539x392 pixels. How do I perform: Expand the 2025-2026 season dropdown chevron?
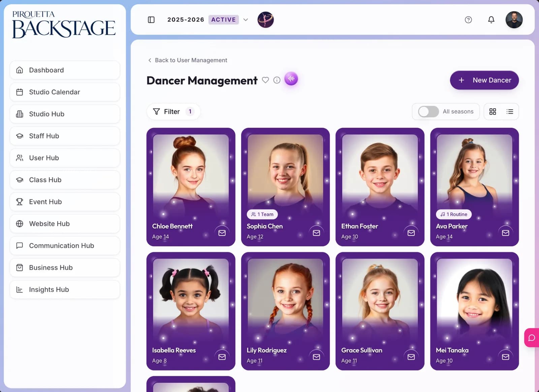pos(246,20)
